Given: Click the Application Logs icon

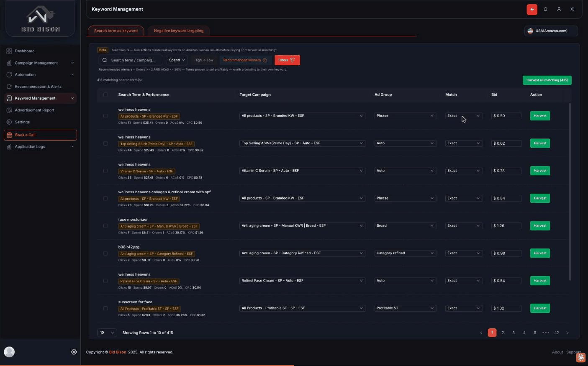Looking at the screenshot, I should (x=9, y=146).
